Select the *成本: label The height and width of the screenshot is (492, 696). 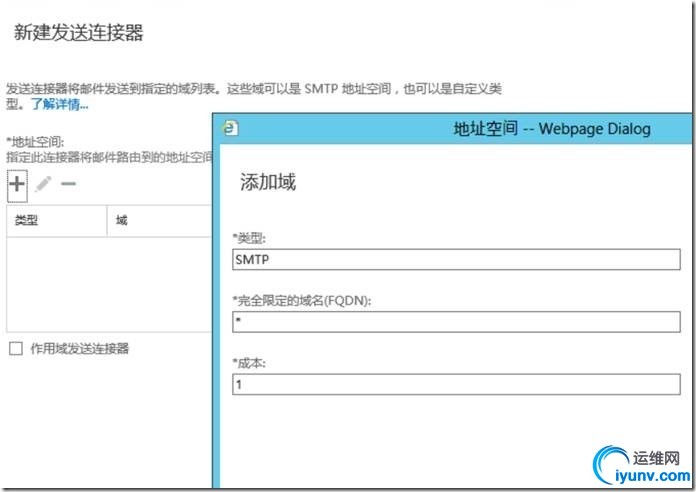(x=249, y=363)
